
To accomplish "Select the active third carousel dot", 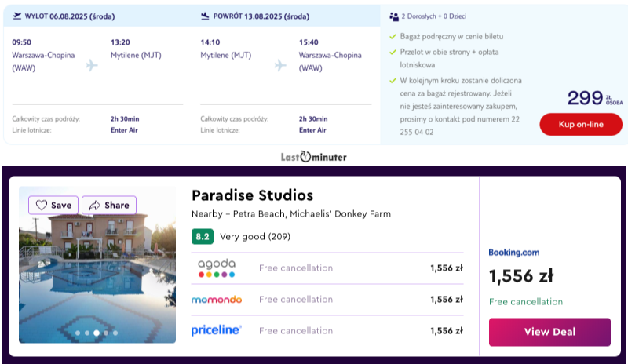I will [97, 333].
